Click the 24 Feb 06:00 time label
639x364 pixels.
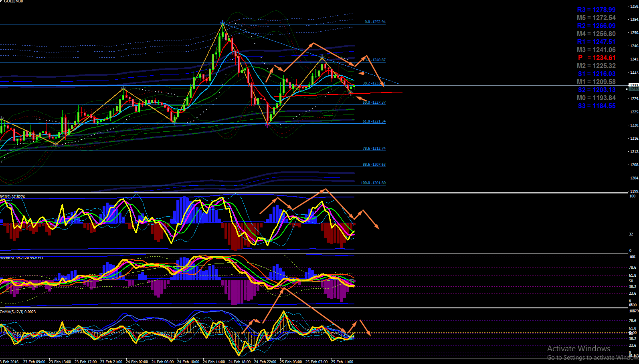coord(163,362)
